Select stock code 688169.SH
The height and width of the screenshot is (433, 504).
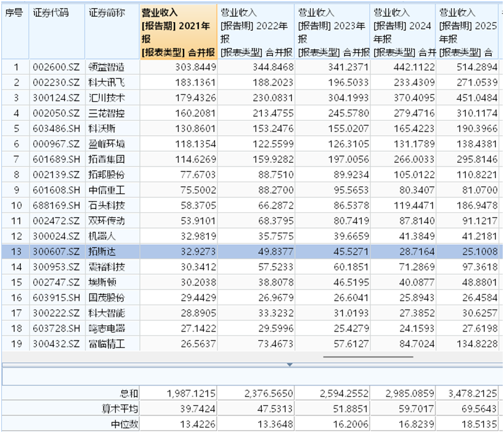click(56, 205)
